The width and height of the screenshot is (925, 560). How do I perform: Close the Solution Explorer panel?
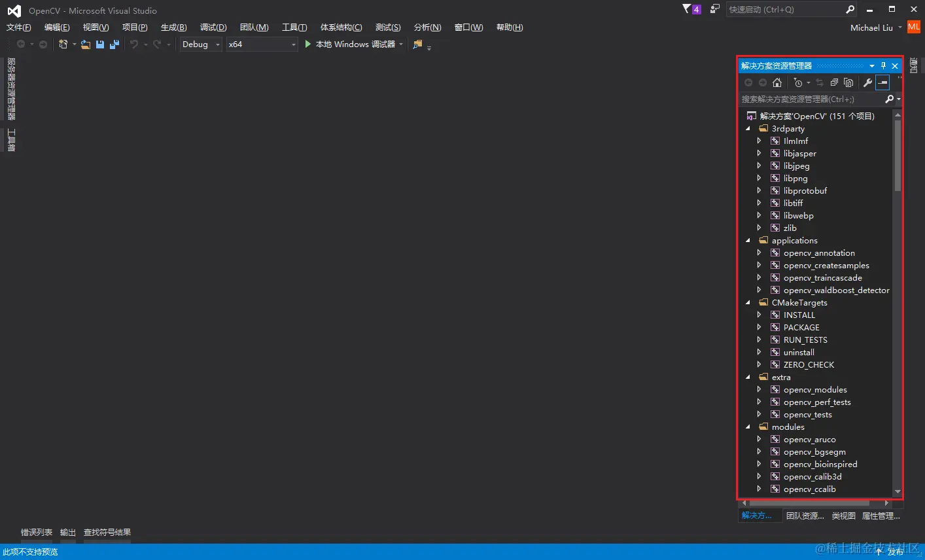click(x=895, y=65)
